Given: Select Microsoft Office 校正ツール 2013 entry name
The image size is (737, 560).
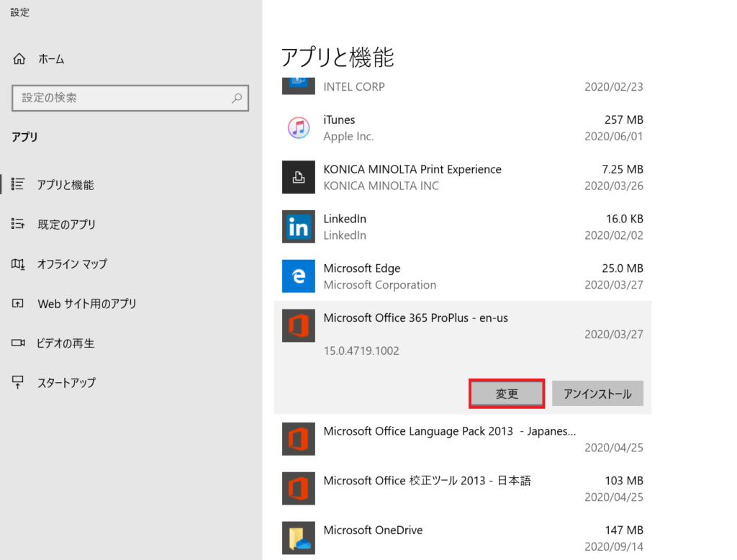Looking at the screenshot, I should point(428,481).
